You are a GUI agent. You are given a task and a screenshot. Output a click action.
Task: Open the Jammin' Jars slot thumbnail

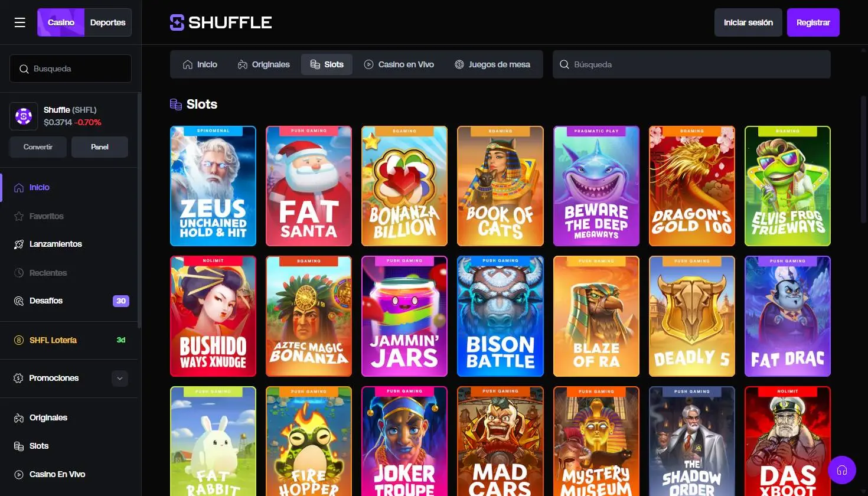pos(404,316)
